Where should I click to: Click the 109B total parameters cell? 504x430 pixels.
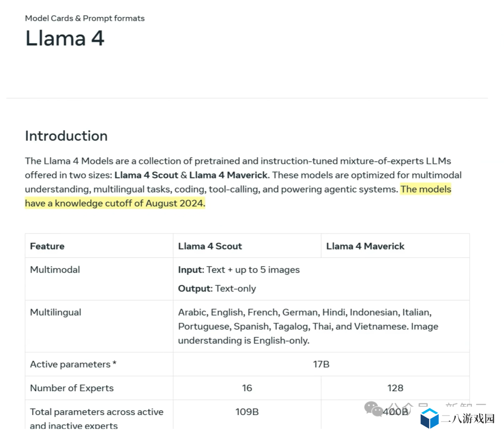(247, 412)
